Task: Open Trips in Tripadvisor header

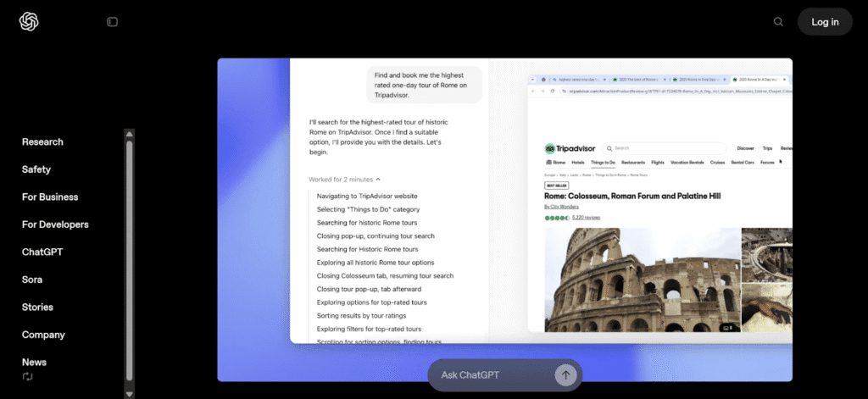Action: coord(767,148)
